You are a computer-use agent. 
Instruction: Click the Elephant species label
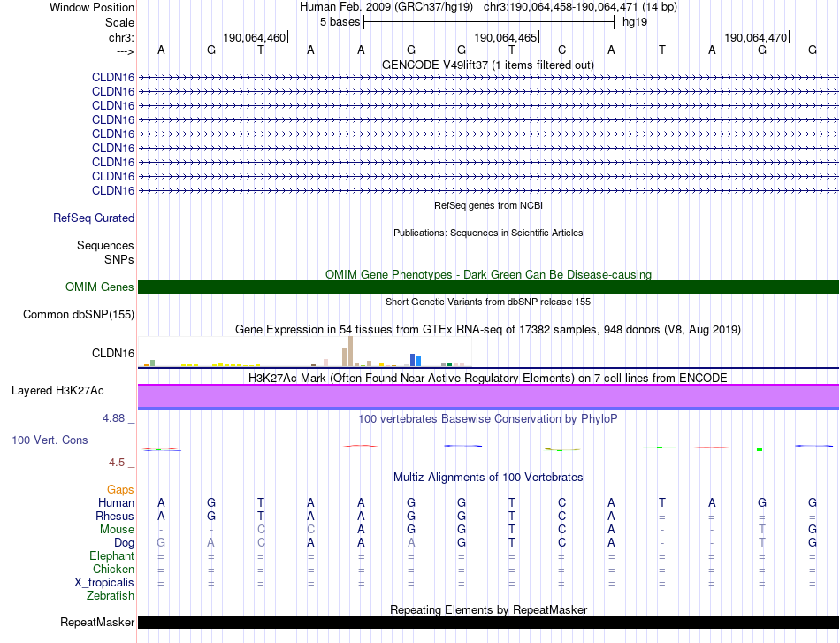111,555
